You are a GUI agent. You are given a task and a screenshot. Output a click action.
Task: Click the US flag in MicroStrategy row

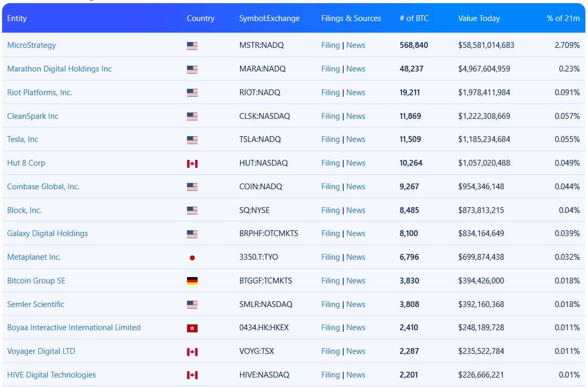[x=192, y=46]
